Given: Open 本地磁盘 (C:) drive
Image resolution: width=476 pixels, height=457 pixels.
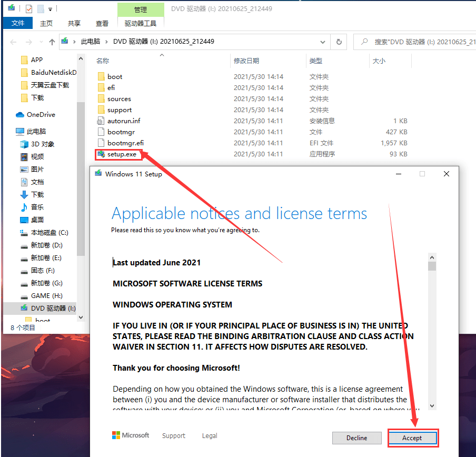Looking at the screenshot, I should (44, 233).
